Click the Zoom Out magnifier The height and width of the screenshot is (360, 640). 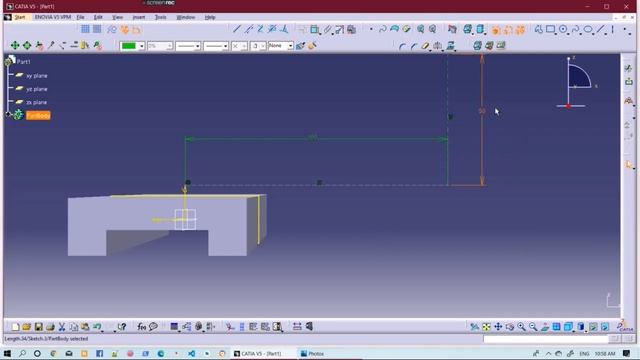[x=533, y=327]
